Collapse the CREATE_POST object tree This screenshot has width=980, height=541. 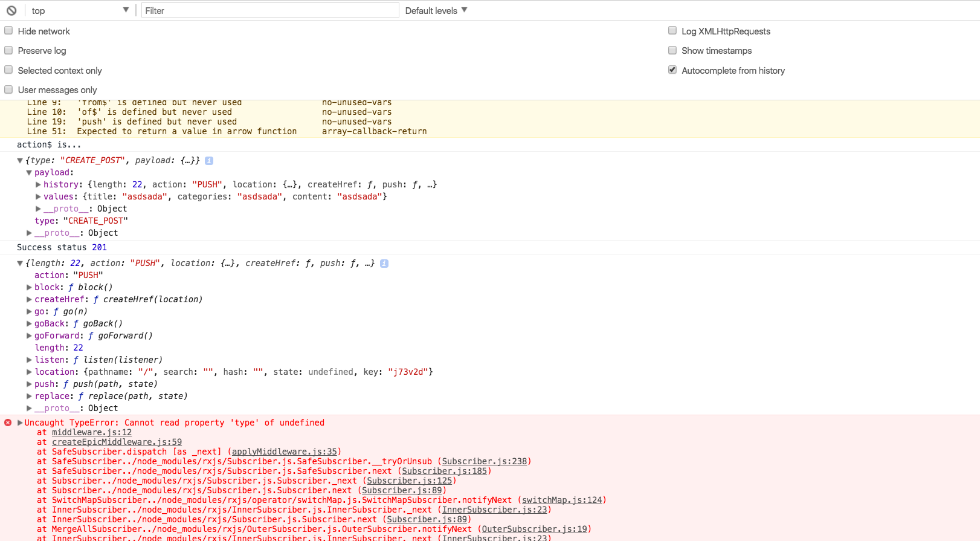[x=20, y=161]
